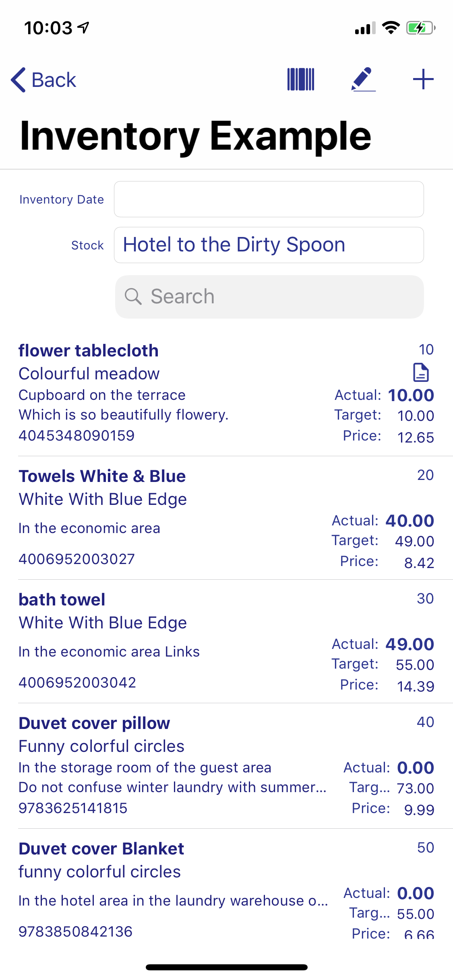This screenshot has height=980, width=453.
Task: Select the Towels White & Blue entry
Action: click(226, 518)
